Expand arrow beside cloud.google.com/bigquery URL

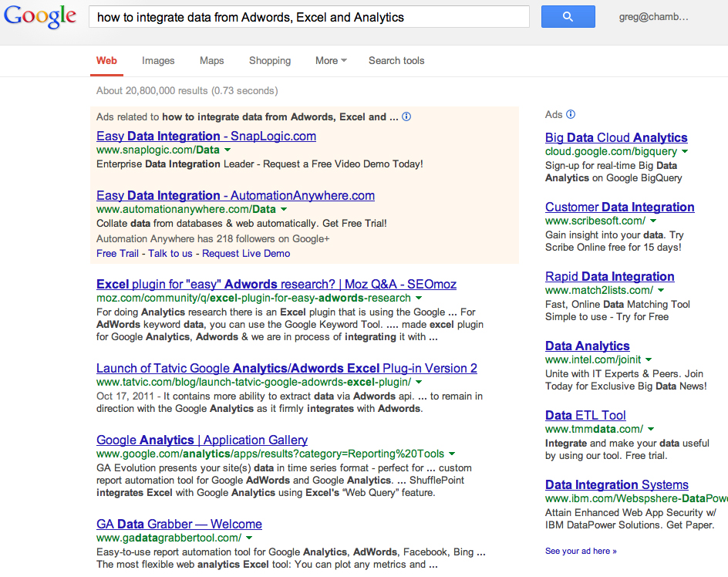tap(684, 151)
